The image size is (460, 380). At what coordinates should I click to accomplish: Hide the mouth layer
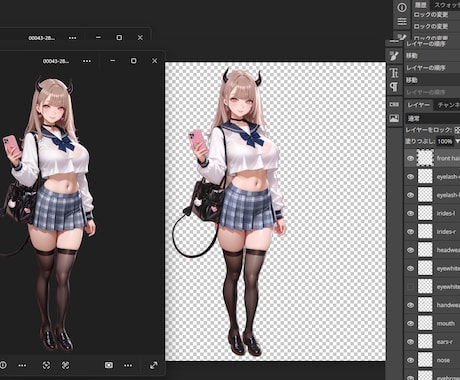[x=411, y=323]
